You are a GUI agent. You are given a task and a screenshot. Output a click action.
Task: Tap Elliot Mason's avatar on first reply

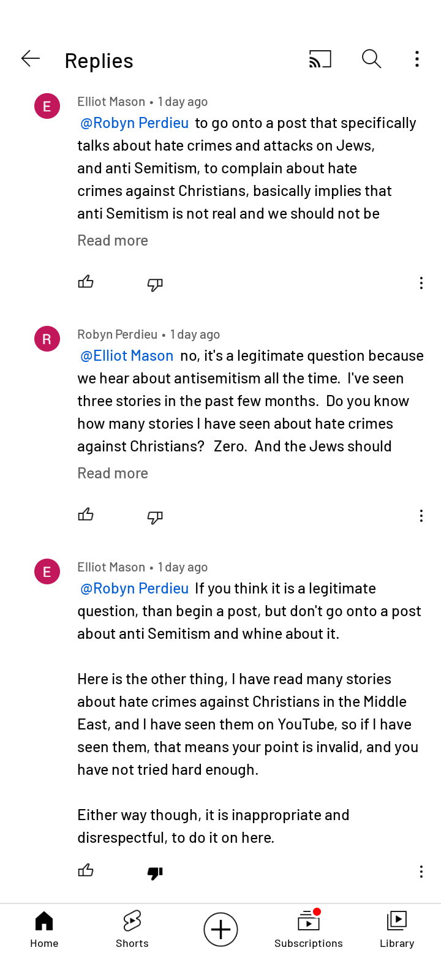47,106
